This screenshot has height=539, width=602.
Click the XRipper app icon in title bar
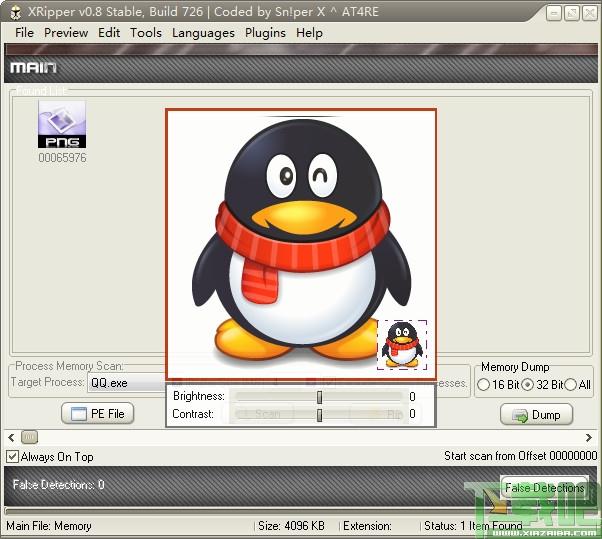[x=16, y=12]
